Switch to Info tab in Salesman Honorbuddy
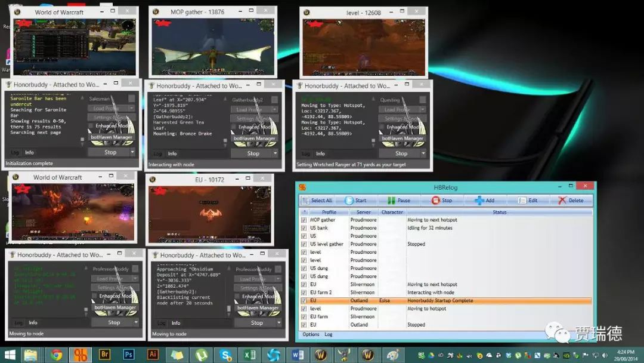Viewport: 644px width, 363px height. [29, 152]
